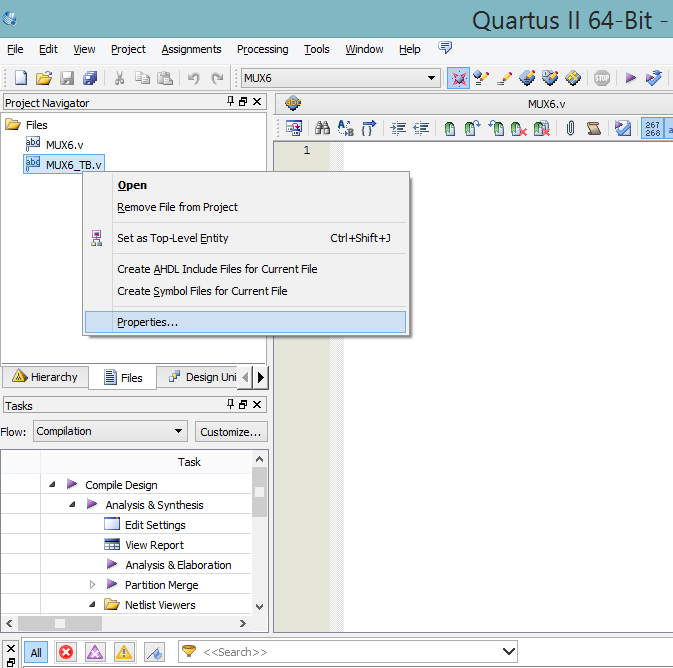Image resolution: width=673 pixels, height=668 pixels.
Task: Toggle the flagged messages filter icon
Action: [154, 653]
